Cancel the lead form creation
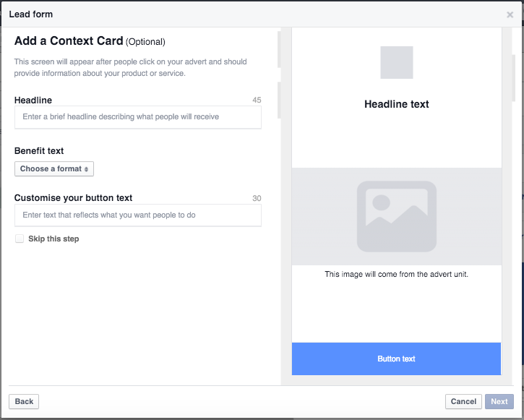 click(x=463, y=401)
